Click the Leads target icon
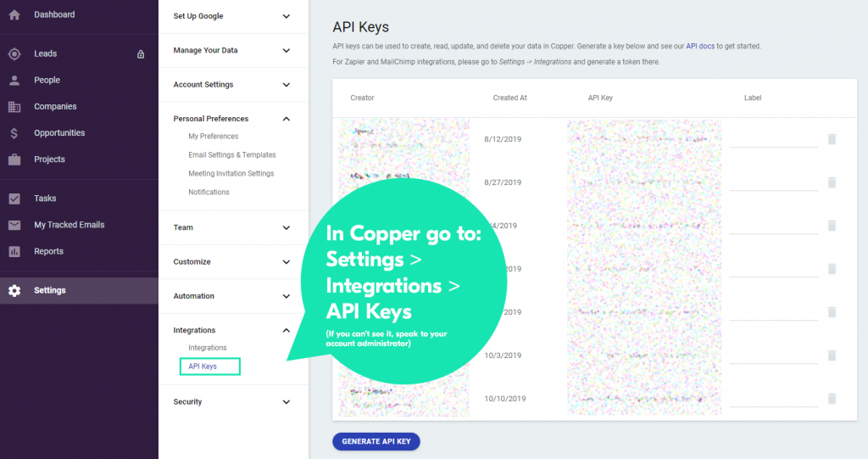This screenshot has height=459, width=868. click(14, 53)
